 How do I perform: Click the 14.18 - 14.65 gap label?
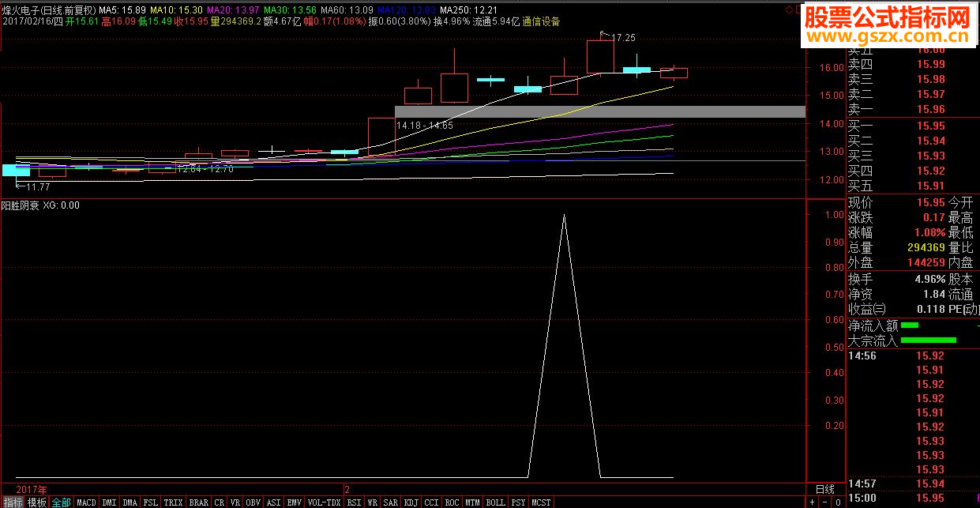(x=425, y=126)
